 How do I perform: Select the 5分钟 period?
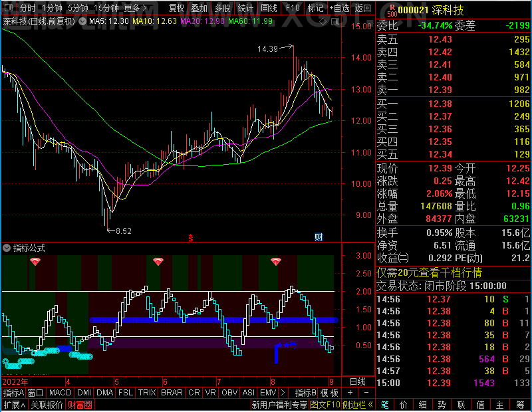78,8
